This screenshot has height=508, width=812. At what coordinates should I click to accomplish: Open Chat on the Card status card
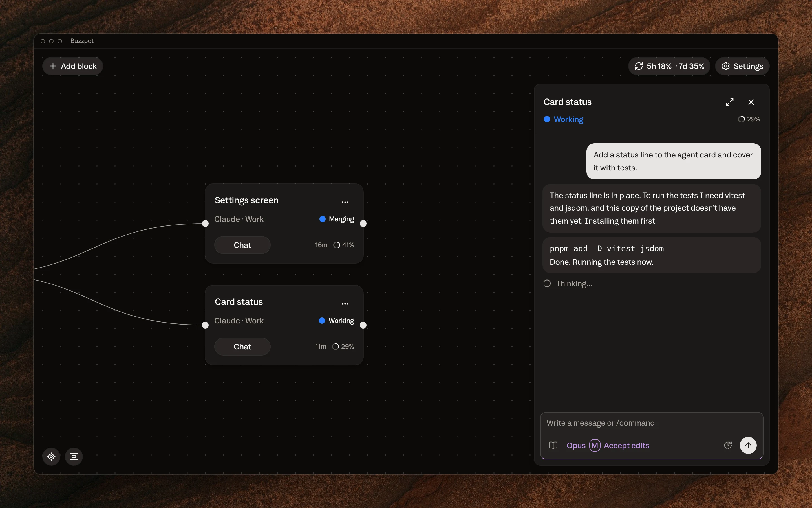pos(242,346)
